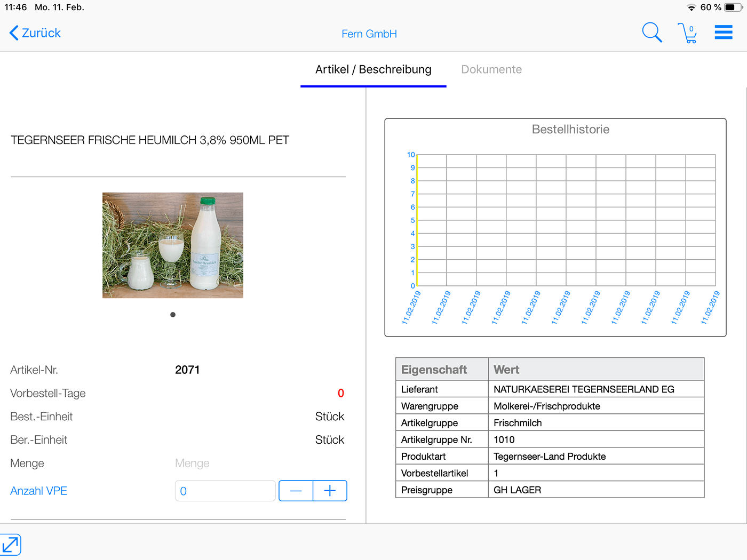The image size is (747, 560).
Task: Switch to Artikel / Beschreibung tab
Action: [373, 69]
